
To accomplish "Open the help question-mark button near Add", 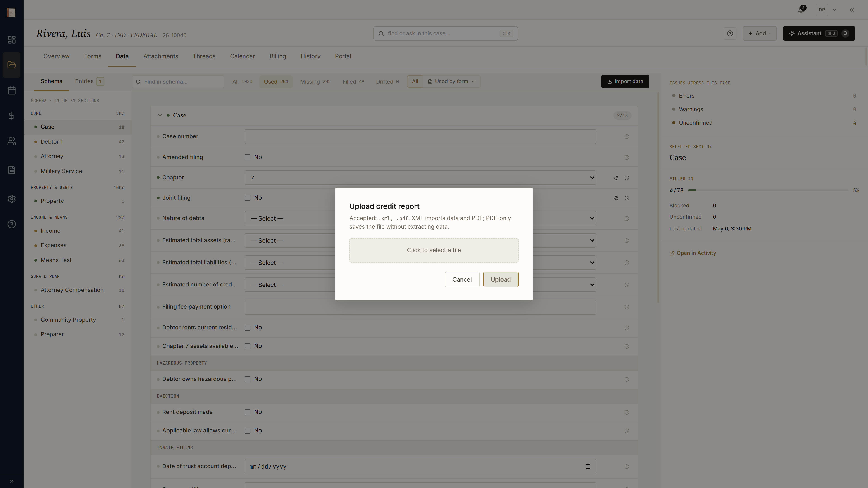I will pyautogui.click(x=730, y=33).
